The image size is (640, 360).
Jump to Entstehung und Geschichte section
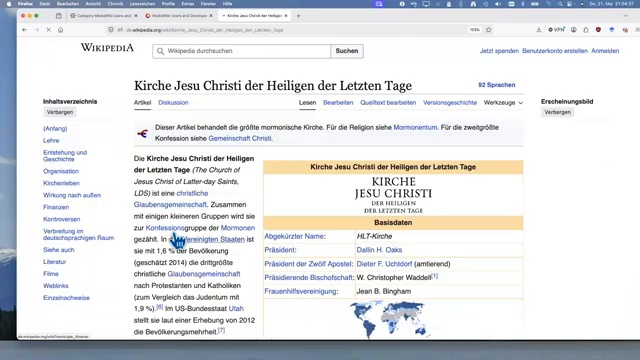[65, 156]
